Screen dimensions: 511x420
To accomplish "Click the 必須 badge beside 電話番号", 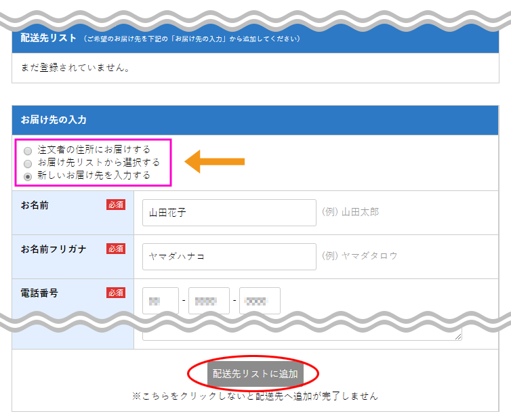I will [x=116, y=293].
